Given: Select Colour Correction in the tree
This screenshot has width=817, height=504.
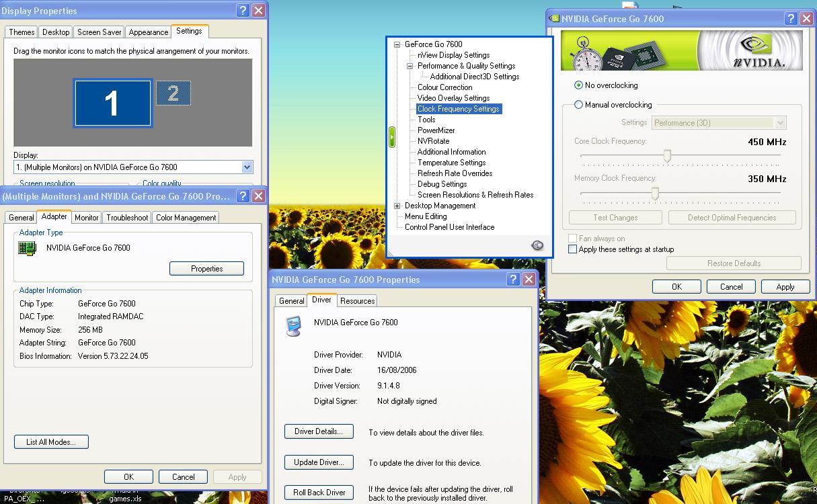Looking at the screenshot, I should (x=444, y=87).
